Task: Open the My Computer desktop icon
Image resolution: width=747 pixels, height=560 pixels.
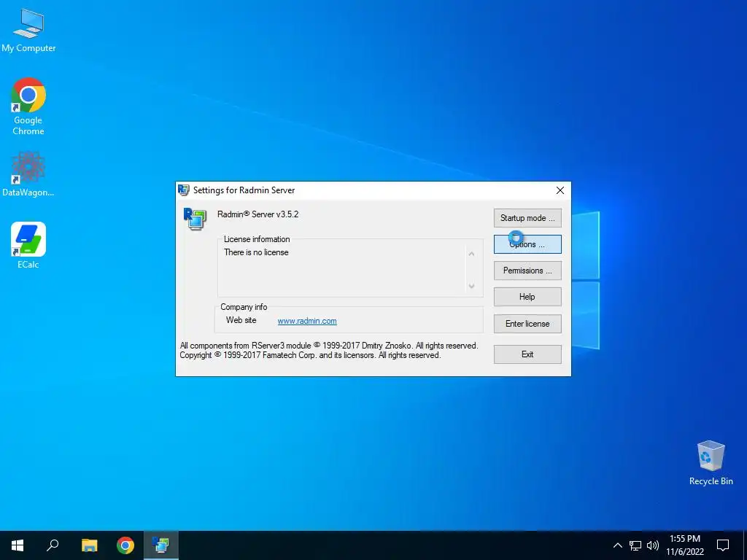Action: [x=28, y=29]
